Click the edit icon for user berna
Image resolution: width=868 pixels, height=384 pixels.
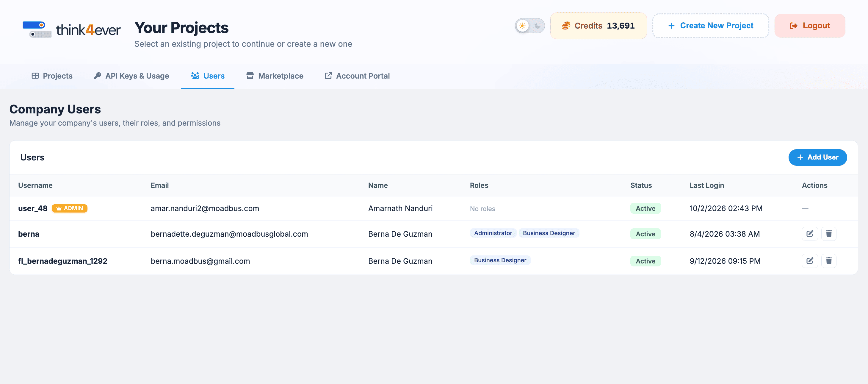810,234
